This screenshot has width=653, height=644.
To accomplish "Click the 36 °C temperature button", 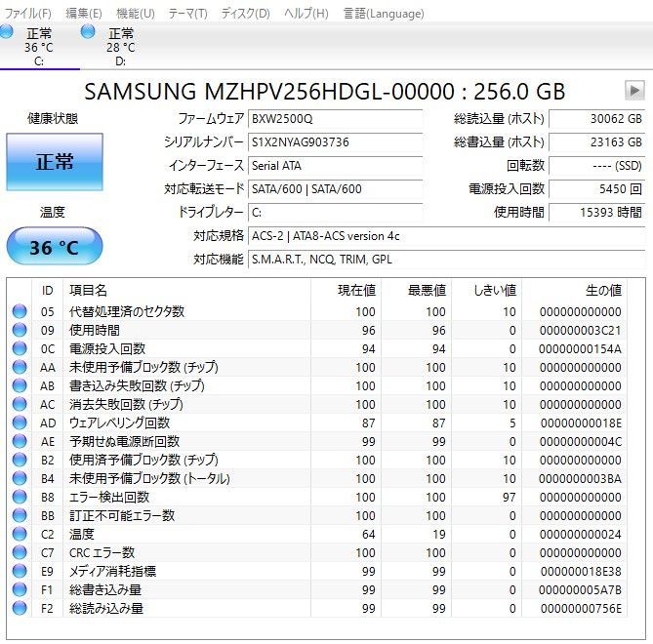I will pyautogui.click(x=55, y=247).
